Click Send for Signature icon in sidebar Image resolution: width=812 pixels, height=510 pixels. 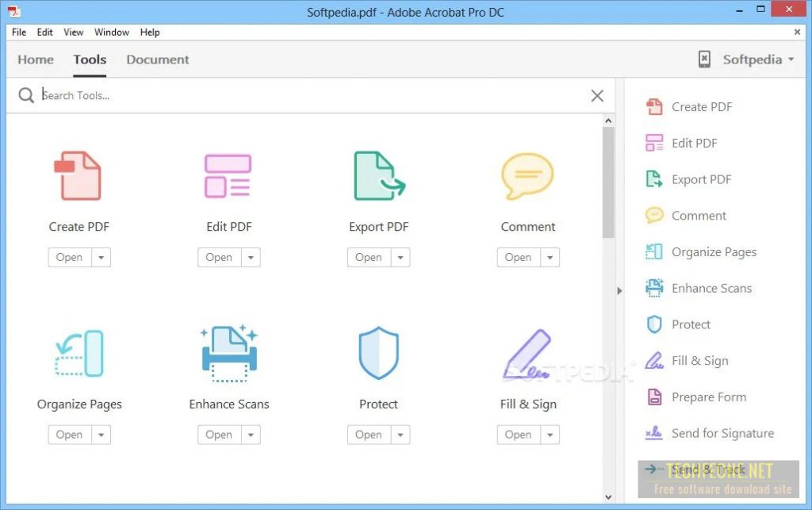(653, 433)
